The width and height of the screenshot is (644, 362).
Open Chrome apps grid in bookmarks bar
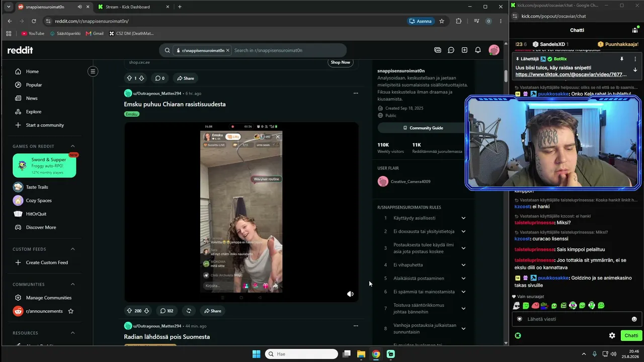pyautogui.click(x=9, y=34)
